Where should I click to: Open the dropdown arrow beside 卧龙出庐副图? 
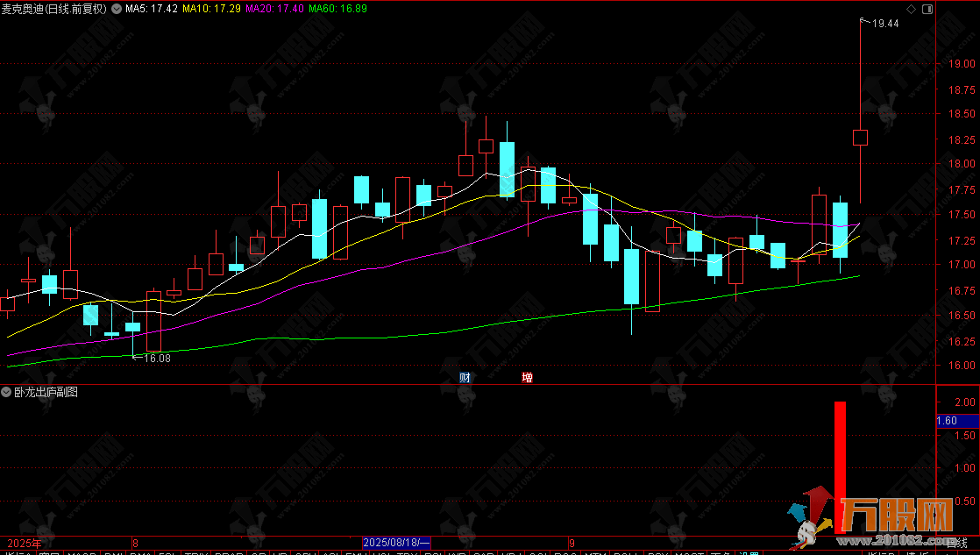[x=6, y=393]
